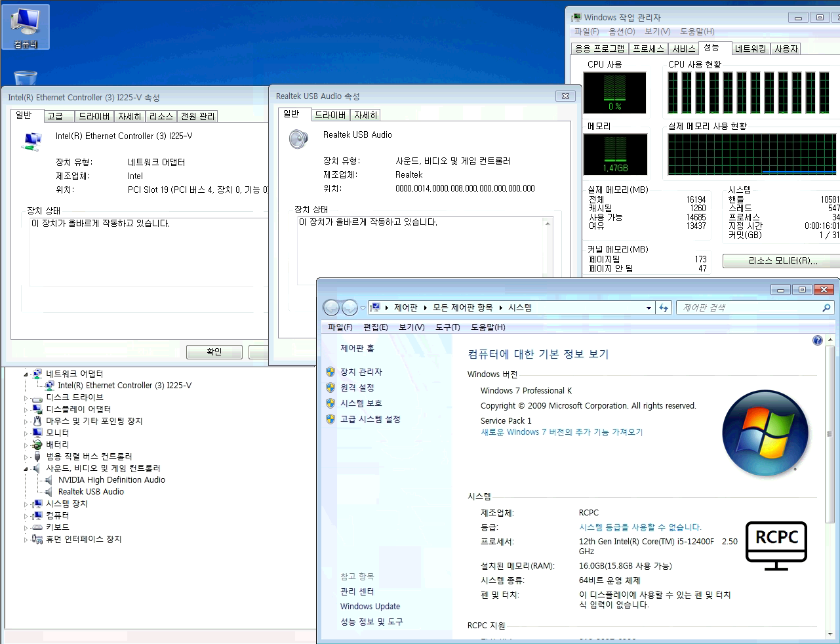Expand the 키보드 tree node
Viewport: 840px width, 644px height.
[26, 528]
